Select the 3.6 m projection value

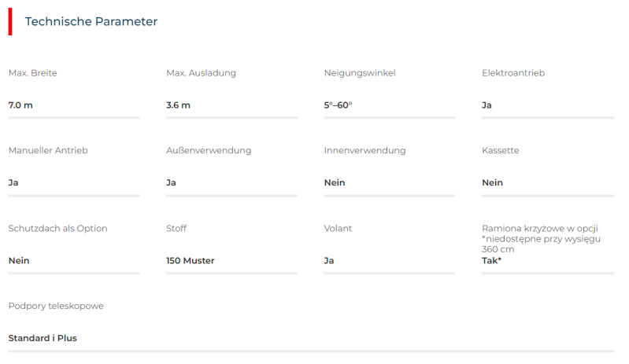pos(178,105)
